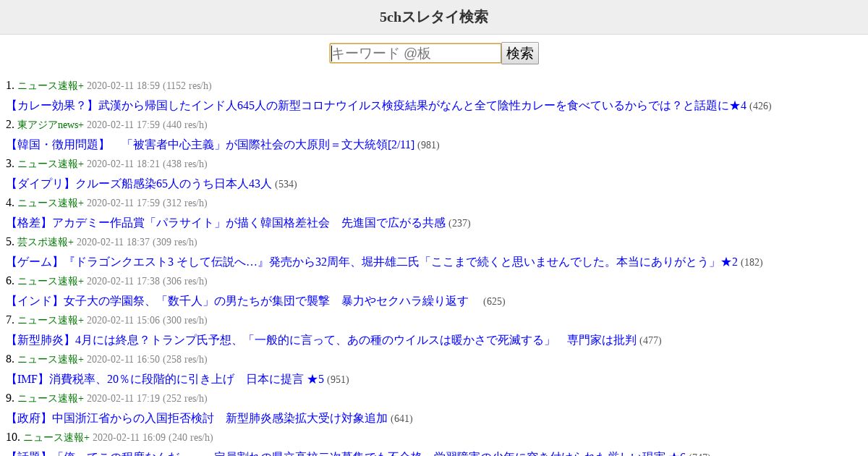Click the (981) reply count
The height and width of the screenshot is (456, 868).
coord(428,145)
